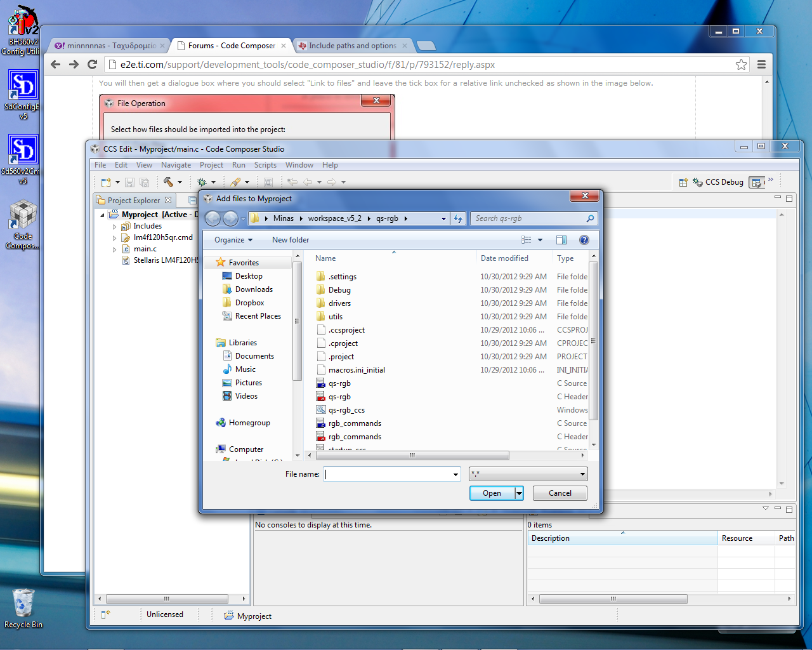
Task: Click the Date modified column header
Action: pos(514,258)
